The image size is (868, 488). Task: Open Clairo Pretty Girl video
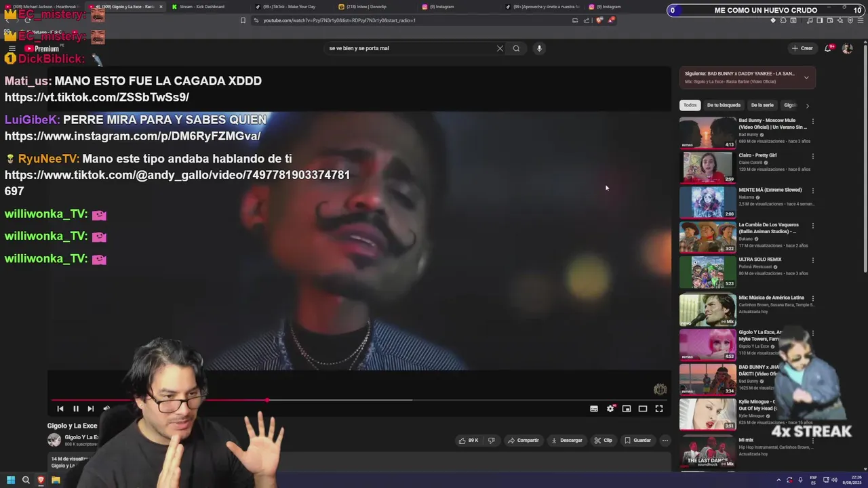707,167
